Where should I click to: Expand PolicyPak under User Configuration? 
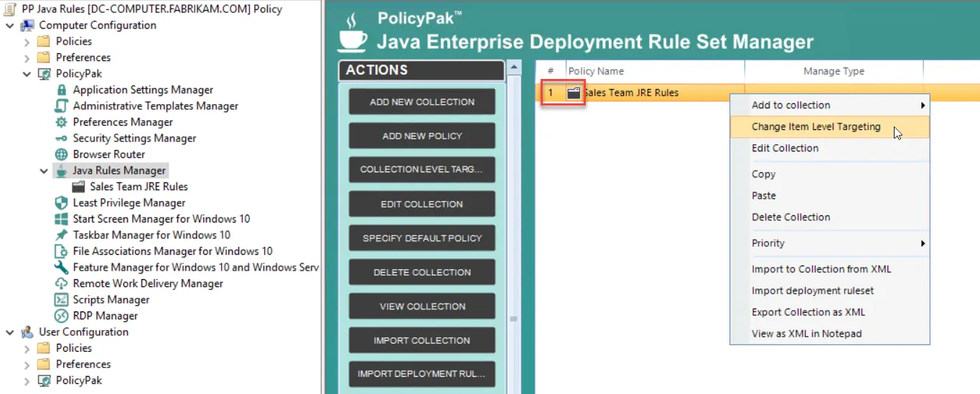point(27,380)
